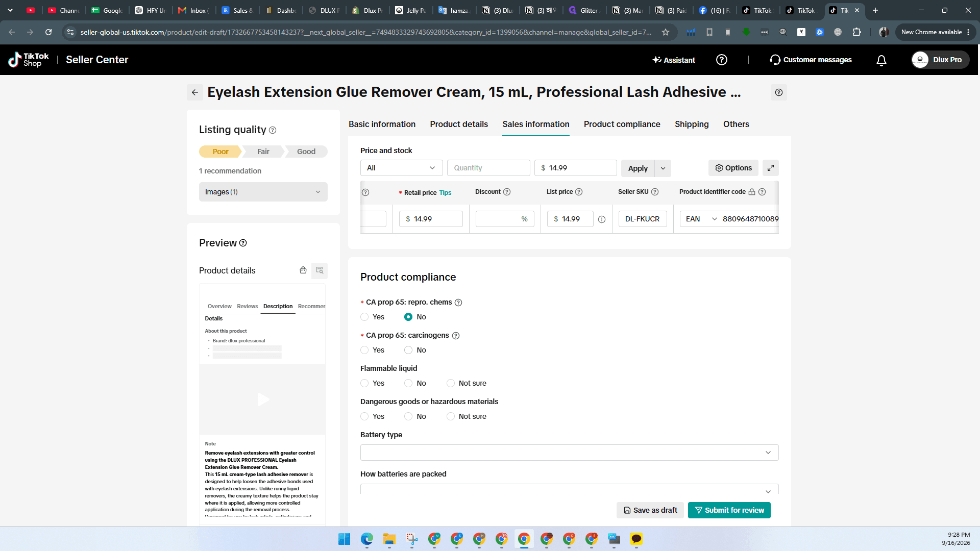Image resolution: width=980 pixels, height=551 pixels.
Task: Click the CA prop 65 carcinogens help icon
Action: 456,336
